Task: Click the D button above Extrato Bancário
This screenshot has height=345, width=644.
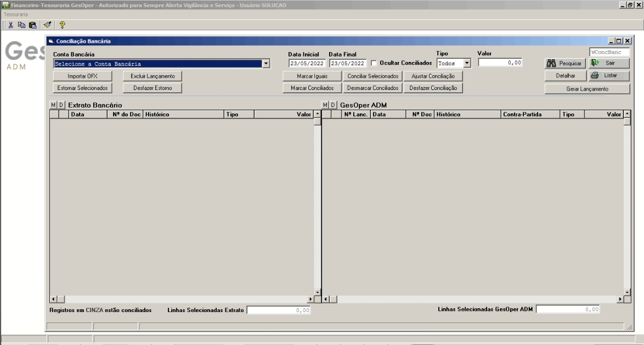Action: 61,105
